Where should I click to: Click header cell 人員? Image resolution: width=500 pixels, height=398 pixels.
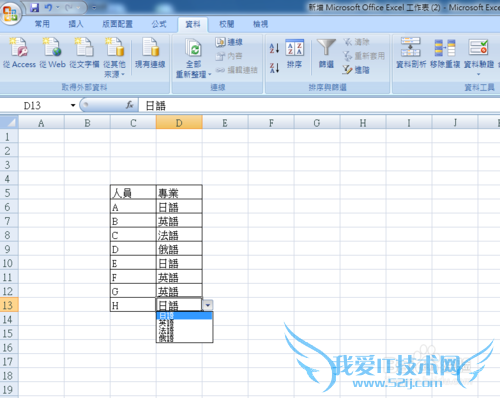[133, 193]
